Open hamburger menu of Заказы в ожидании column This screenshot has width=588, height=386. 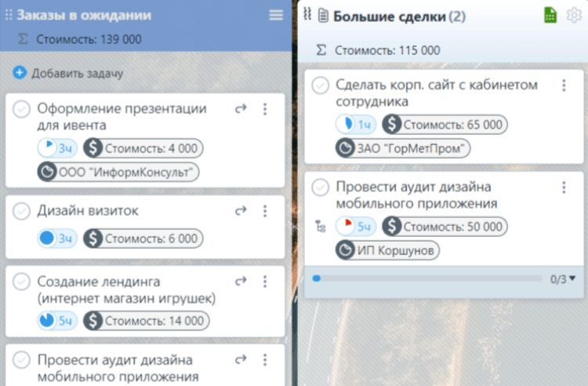[275, 15]
